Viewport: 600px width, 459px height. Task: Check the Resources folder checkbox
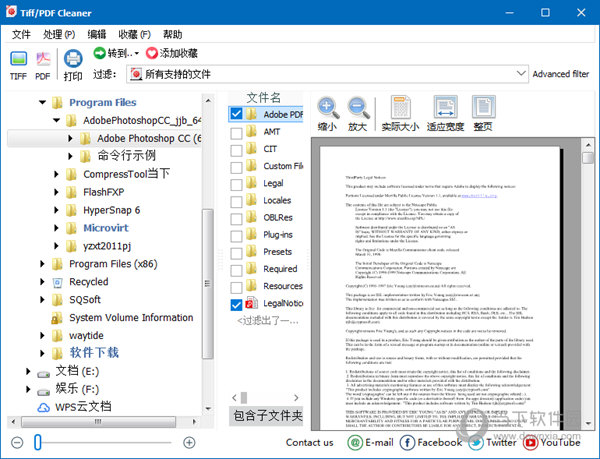coord(236,287)
